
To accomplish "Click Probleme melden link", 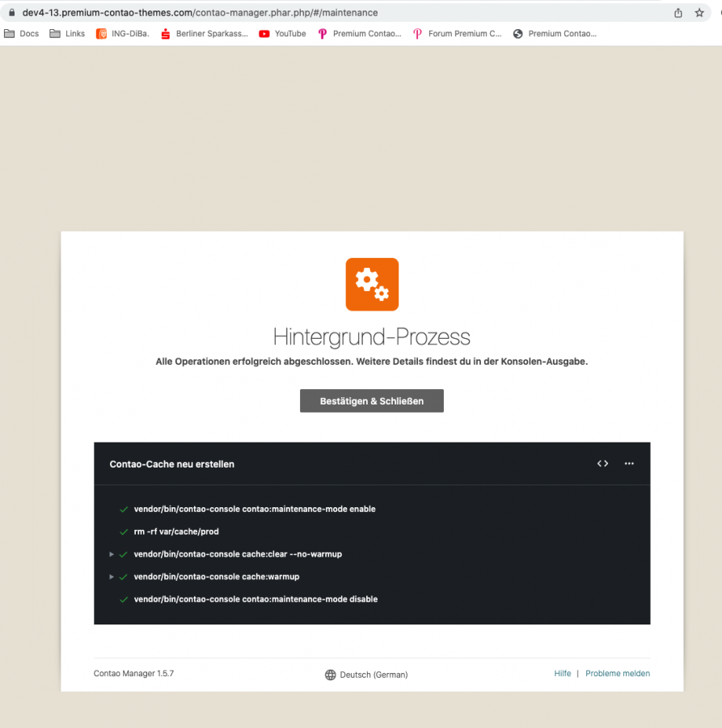I will coord(618,673).
